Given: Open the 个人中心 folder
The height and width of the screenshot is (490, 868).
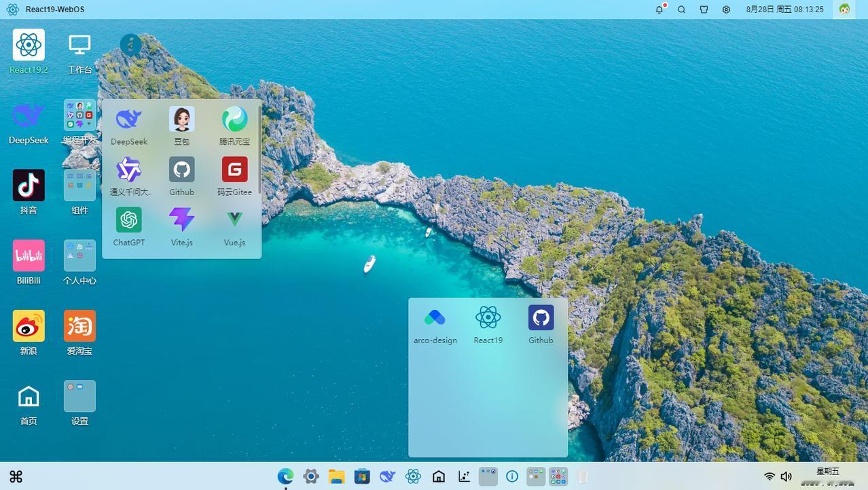Looking at the screenshot, I should click(x=79, y=256).
